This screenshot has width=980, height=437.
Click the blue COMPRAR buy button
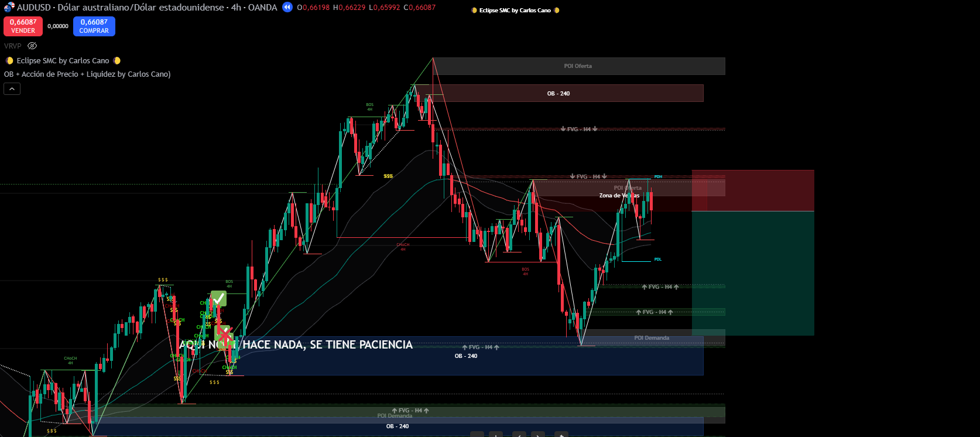click(x=94, y=26)
